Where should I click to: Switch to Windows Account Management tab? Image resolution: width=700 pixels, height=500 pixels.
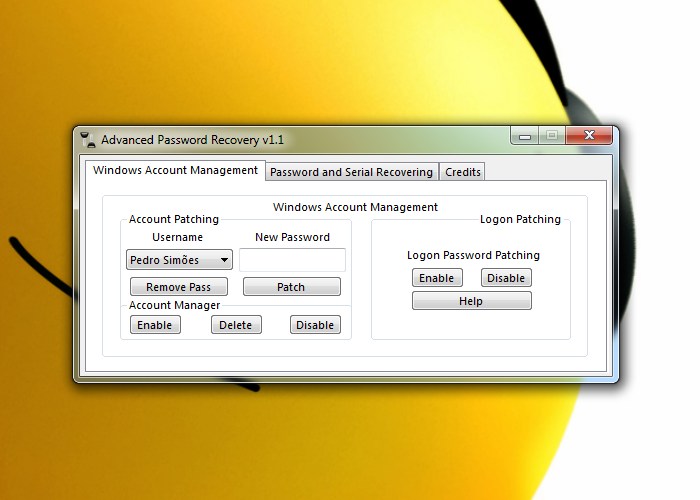point(175,171)
